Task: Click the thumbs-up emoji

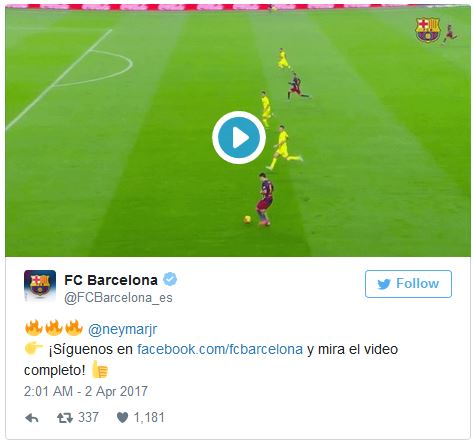Action: point(100,369)
